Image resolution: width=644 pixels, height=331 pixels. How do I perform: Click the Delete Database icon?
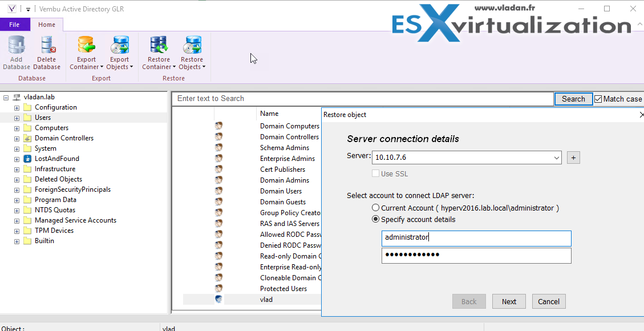[47, 45]
